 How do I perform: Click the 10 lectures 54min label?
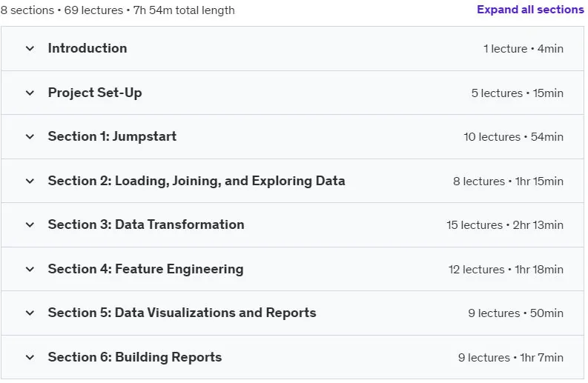click(x=513, y=137)
